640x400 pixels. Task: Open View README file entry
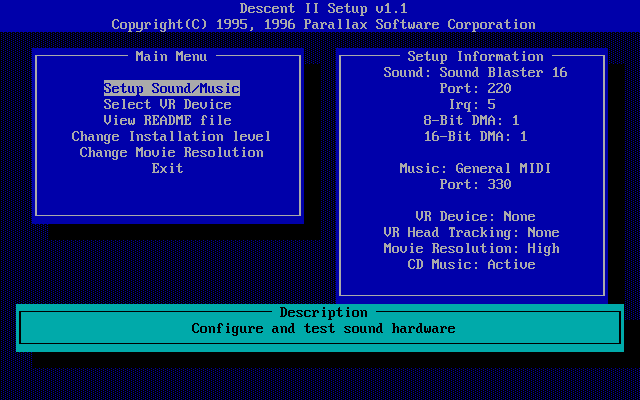(167, 120)
